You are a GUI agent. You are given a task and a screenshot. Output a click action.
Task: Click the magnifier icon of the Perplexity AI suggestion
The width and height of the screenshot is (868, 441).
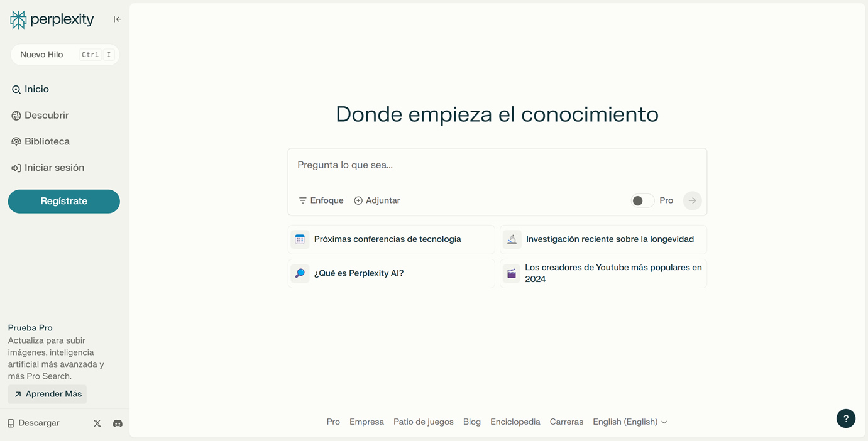pos(300,273)
